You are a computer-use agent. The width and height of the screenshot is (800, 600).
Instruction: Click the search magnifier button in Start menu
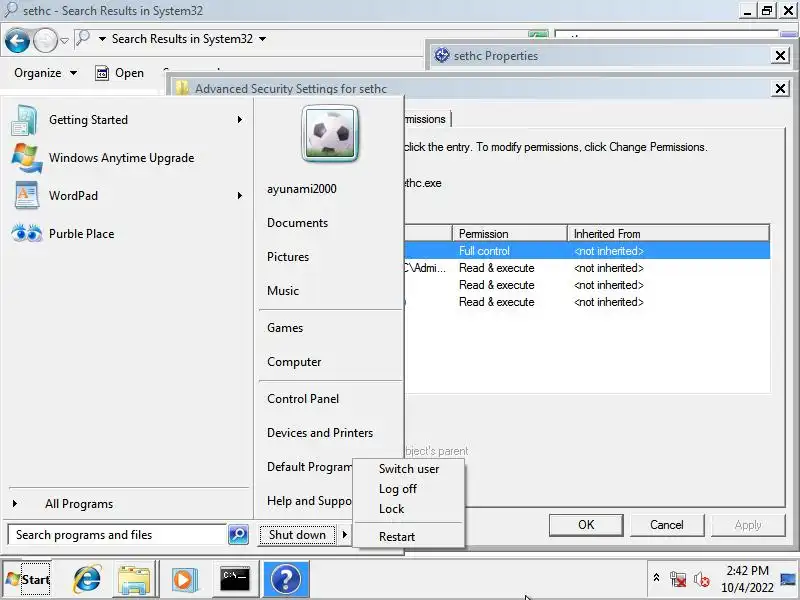point(238,534)
